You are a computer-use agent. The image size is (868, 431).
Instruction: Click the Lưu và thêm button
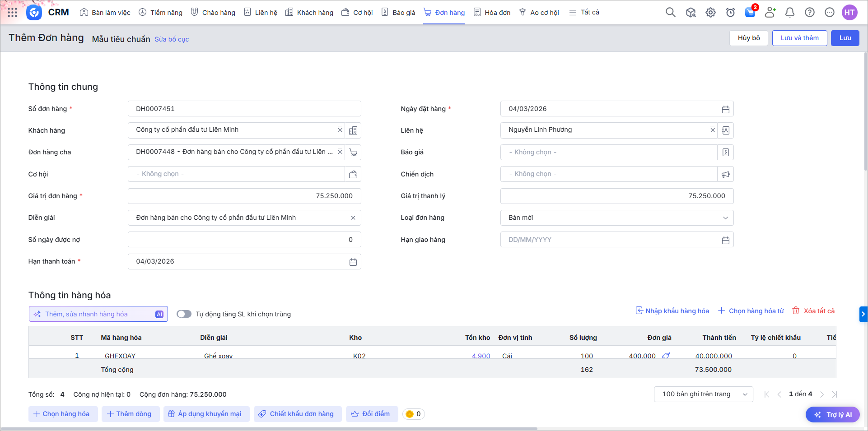(x=799, y=38)
